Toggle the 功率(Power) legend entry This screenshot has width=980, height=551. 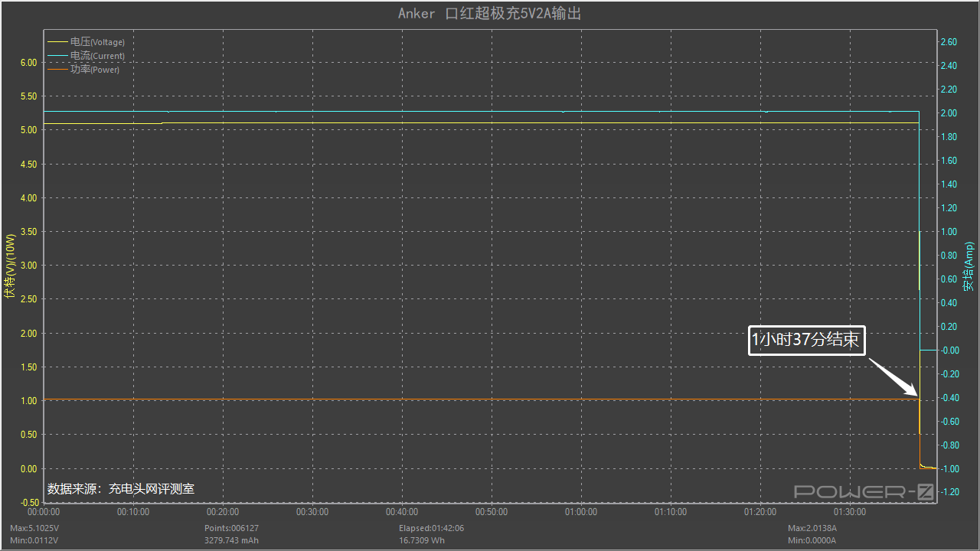coord(94,70)
